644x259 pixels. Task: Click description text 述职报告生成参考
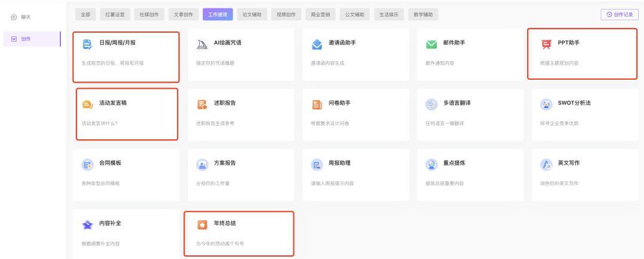pyautogui.click(x=215, y=123)
